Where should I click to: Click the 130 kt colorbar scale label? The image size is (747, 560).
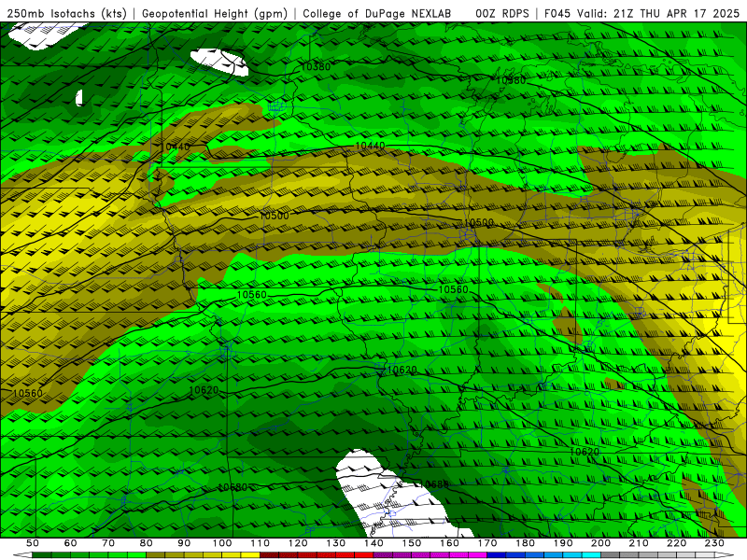336,543
